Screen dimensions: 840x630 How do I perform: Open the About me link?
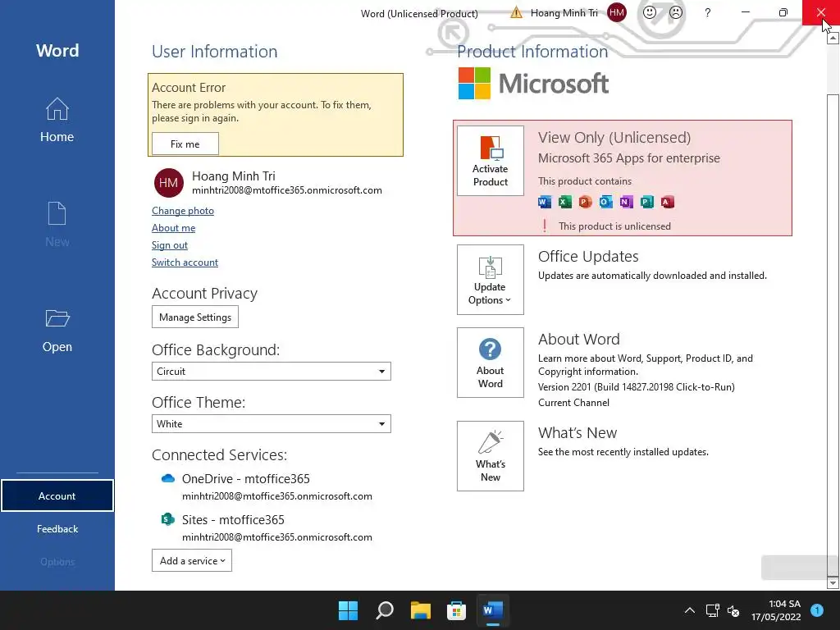click(174, 228)
